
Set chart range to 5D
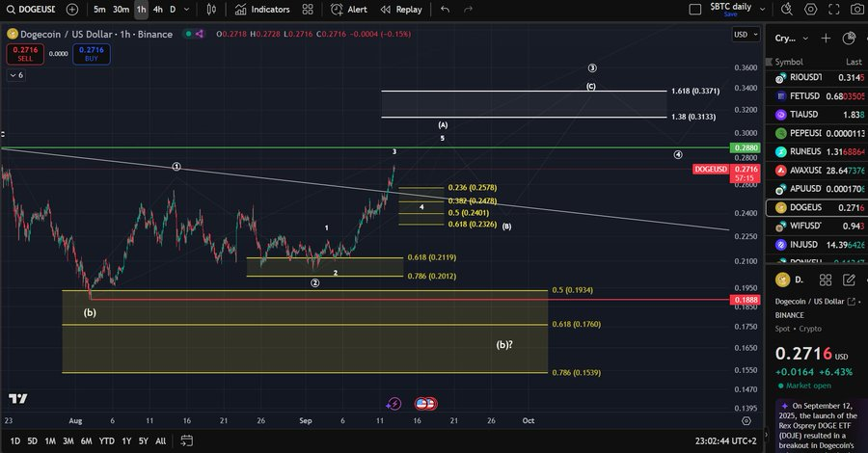coord(32,440)
